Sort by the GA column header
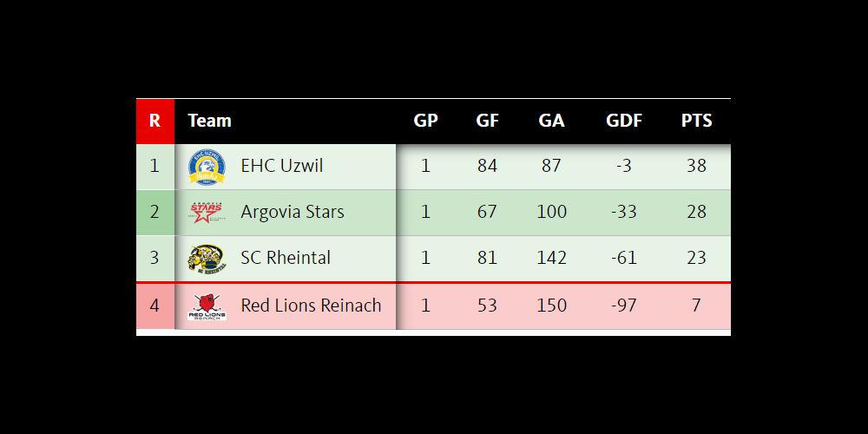The height and width of the screenshot is (434, 868). tap(551, 121)
